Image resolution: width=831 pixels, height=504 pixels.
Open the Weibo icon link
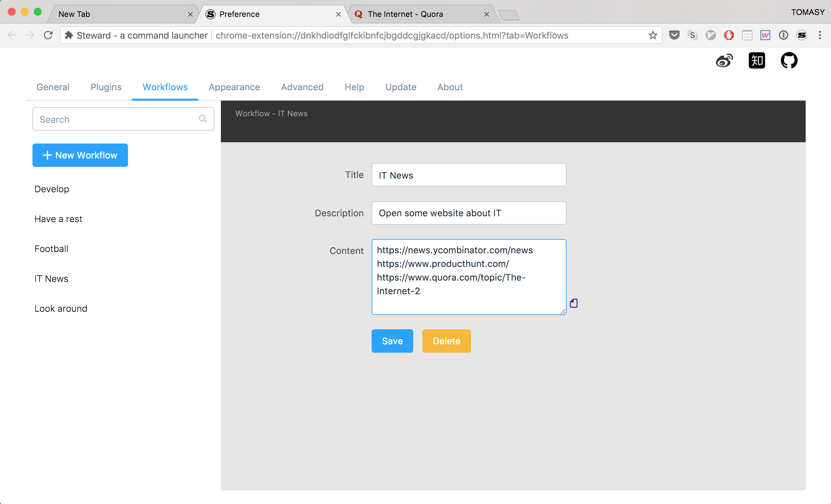[724, 61]
